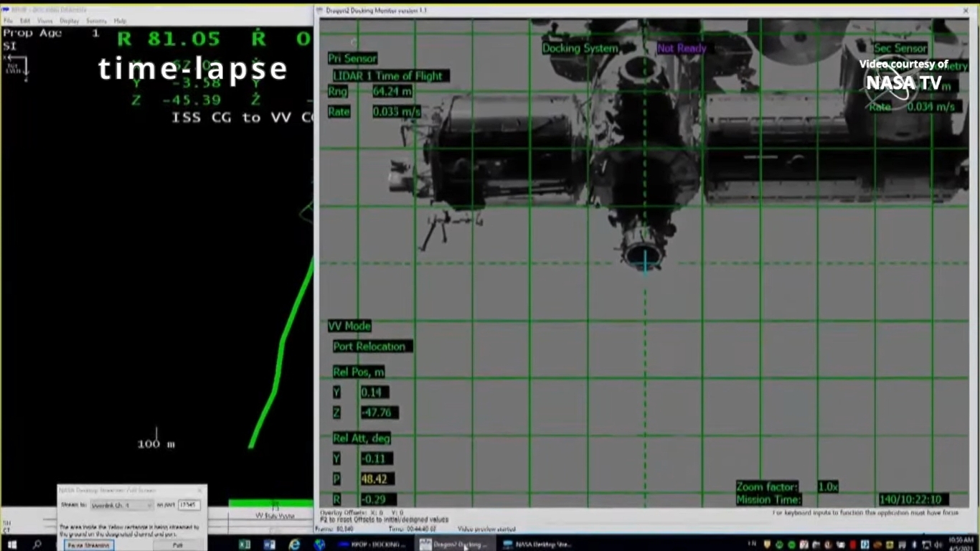Click the volume speaker tray icon
The image size is (980, 551).
click(939, 545)
